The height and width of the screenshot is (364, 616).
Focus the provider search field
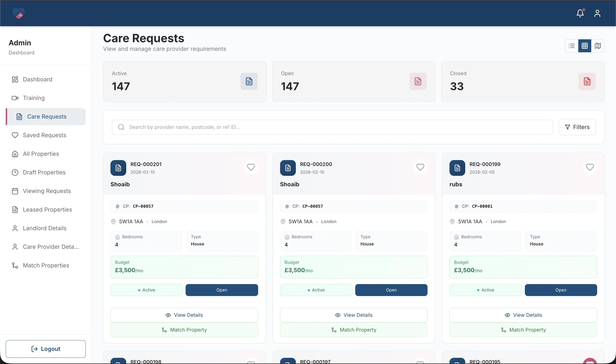click(332, 127)
